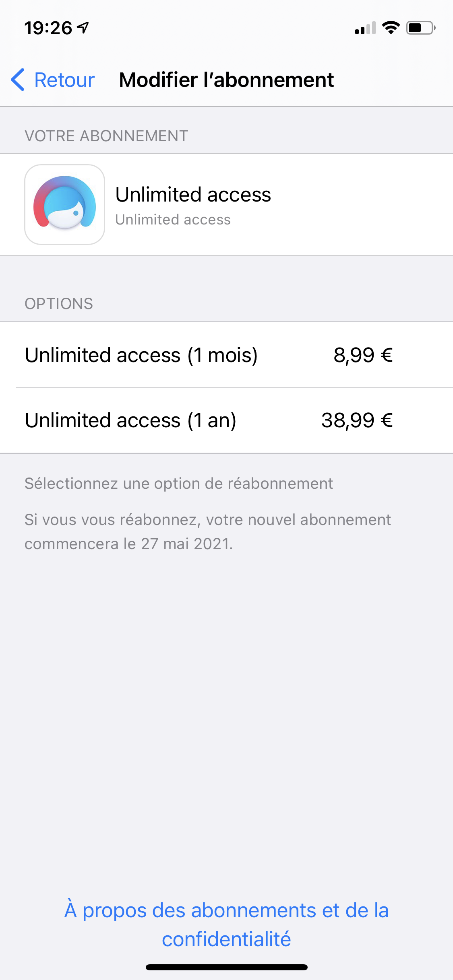
Task: Open À propos des abonnements link
Action: (x=226, y=924)
